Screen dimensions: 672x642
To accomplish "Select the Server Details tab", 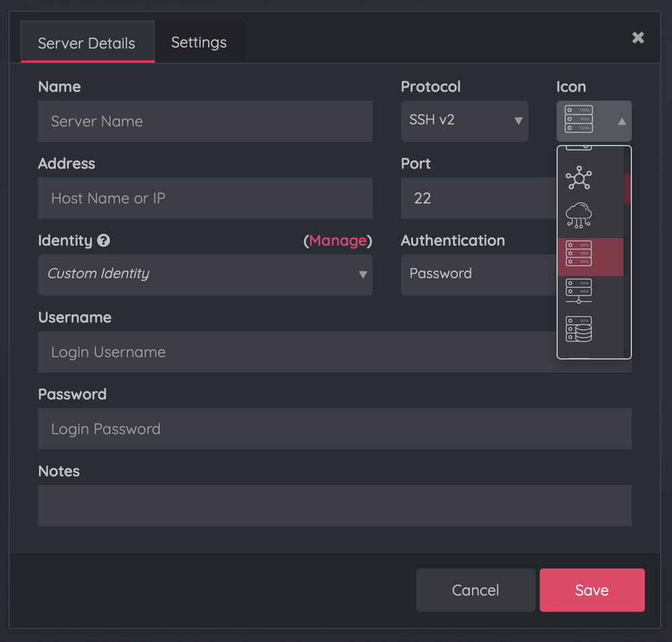I will pyautogui.click(x=87, y=42).
